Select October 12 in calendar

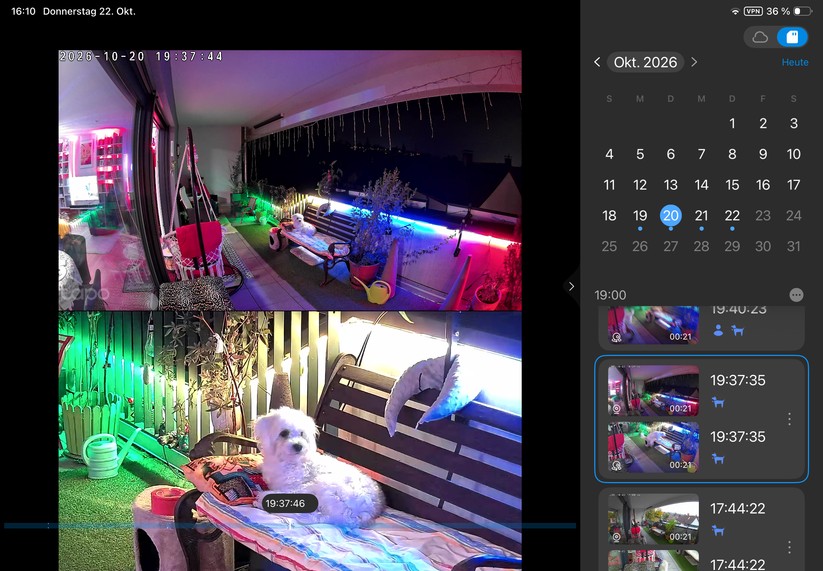640,185
